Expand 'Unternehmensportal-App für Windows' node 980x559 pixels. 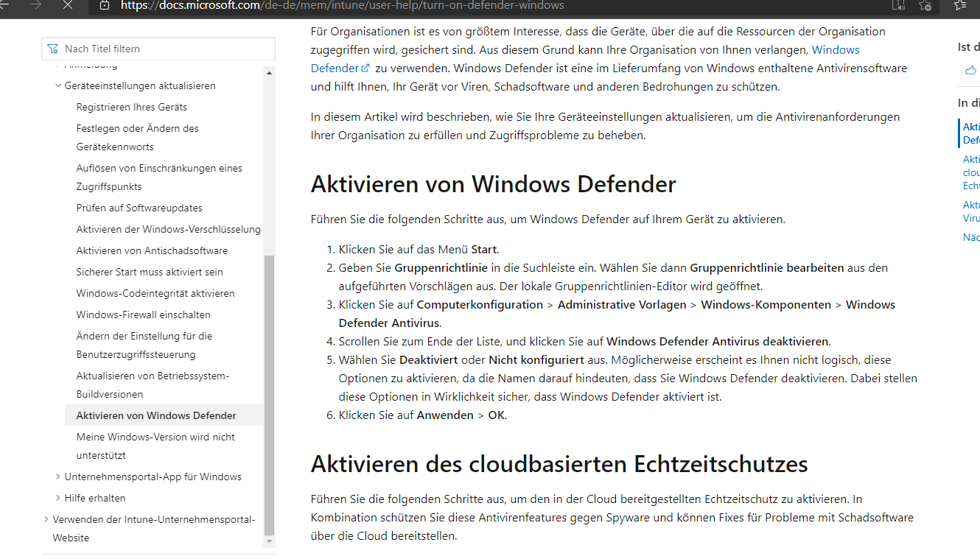coord(58,477)
